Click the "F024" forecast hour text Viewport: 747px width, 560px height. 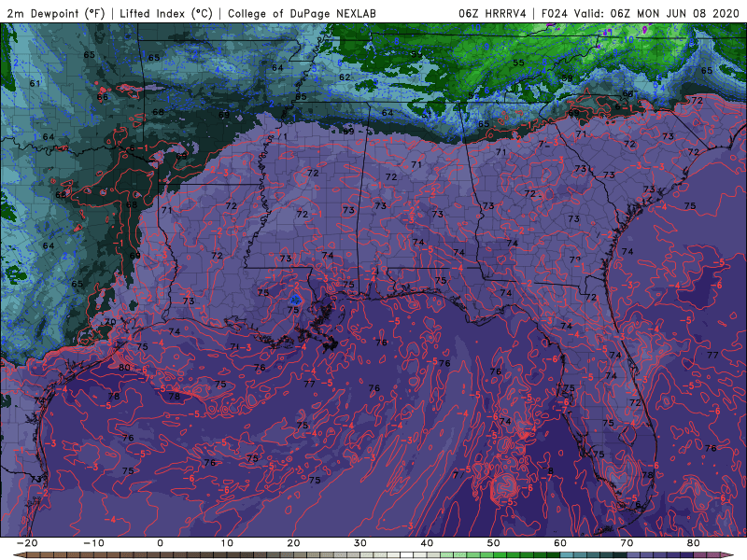(x=554, y=13)
